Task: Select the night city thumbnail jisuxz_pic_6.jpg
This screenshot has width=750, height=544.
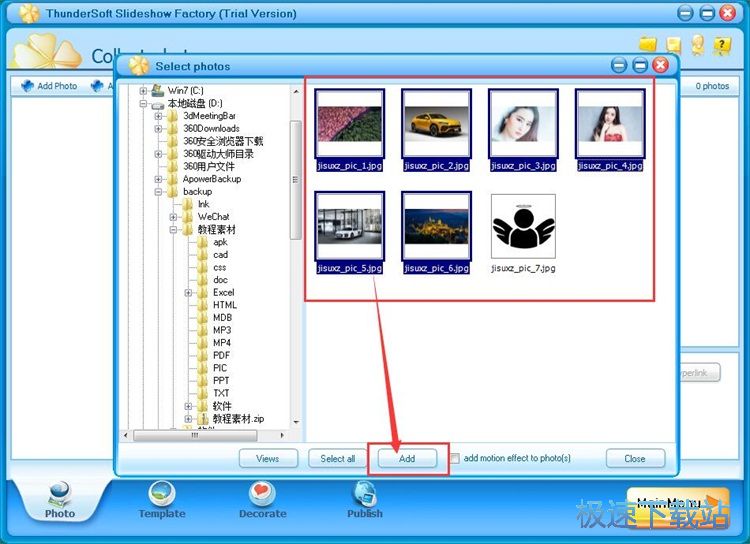Action: point(436,233)
